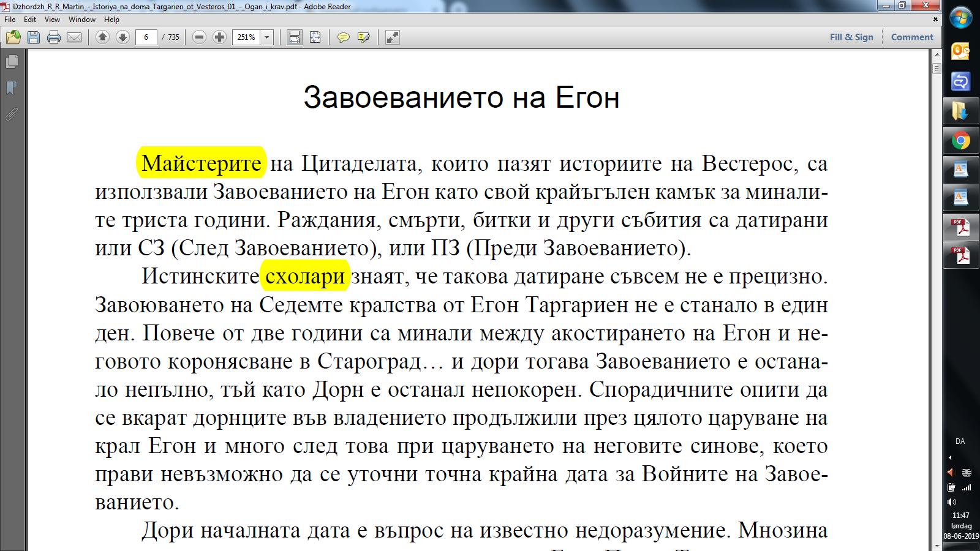Open the Fill & Sign pane
The height and width of the screenshot is (551, 980).
tap(851, 37)
